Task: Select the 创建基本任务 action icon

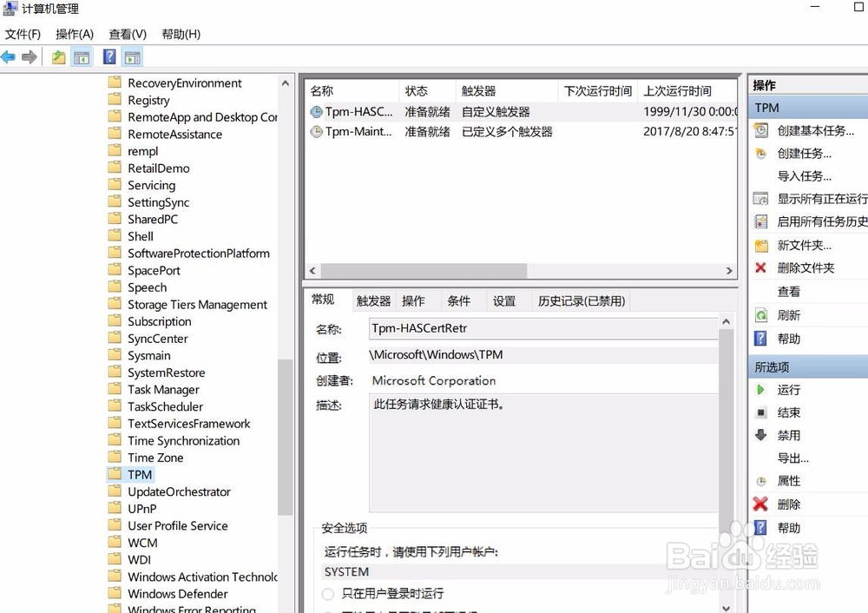Action: pyautogui.click(x=760, y=131)
